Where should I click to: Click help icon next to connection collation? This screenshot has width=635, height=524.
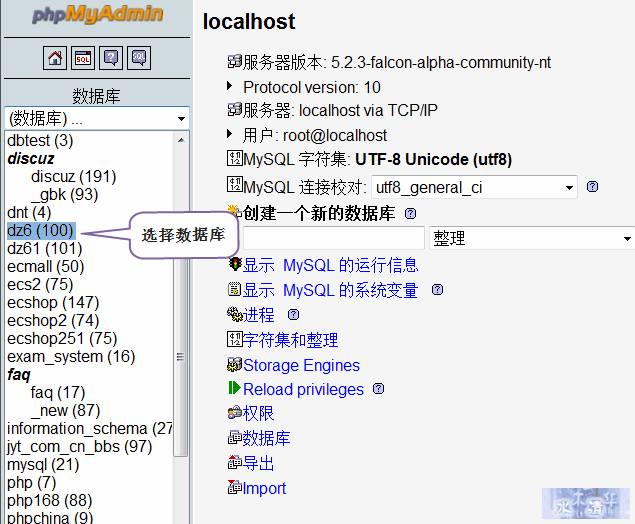592,187
